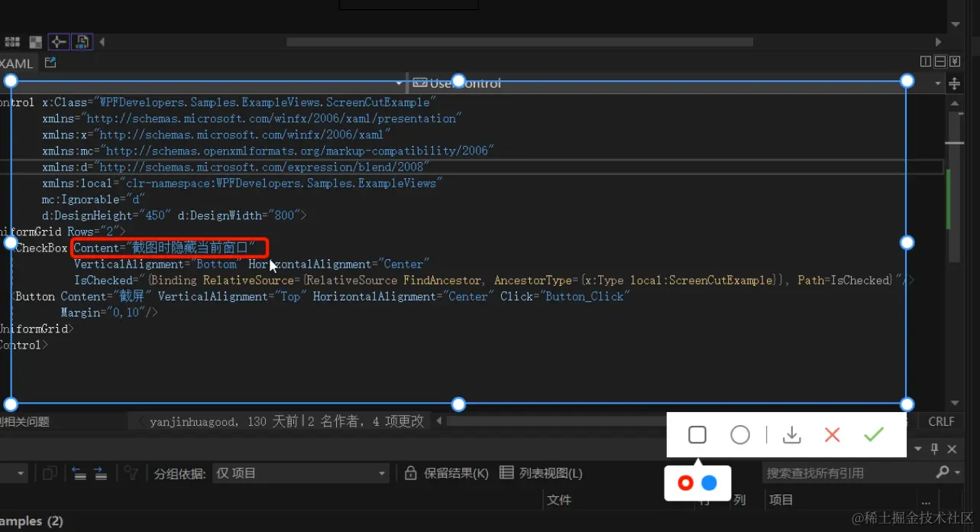Pick the red color swatch
The image size is (980, 532).
point(685,483)
